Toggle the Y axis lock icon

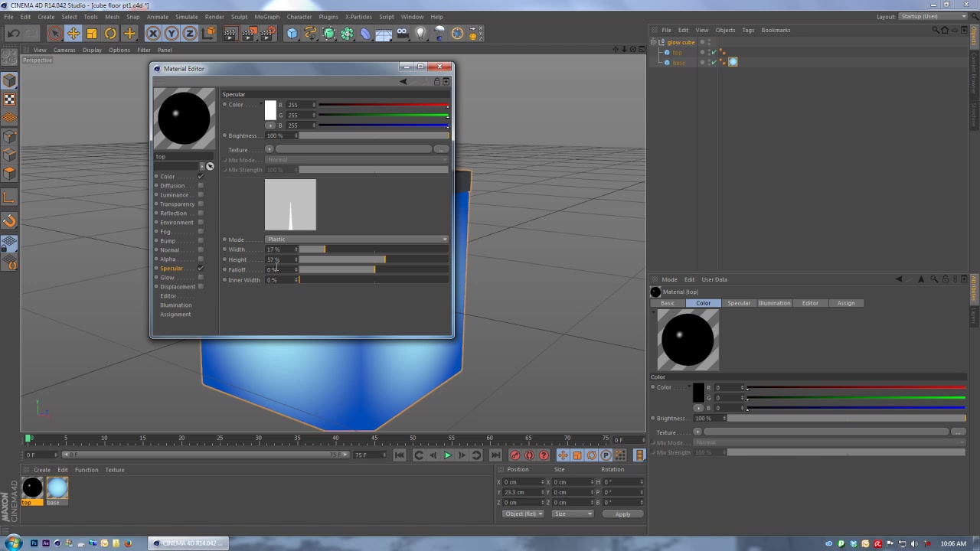pyautogui.click(x=171, y=33)
